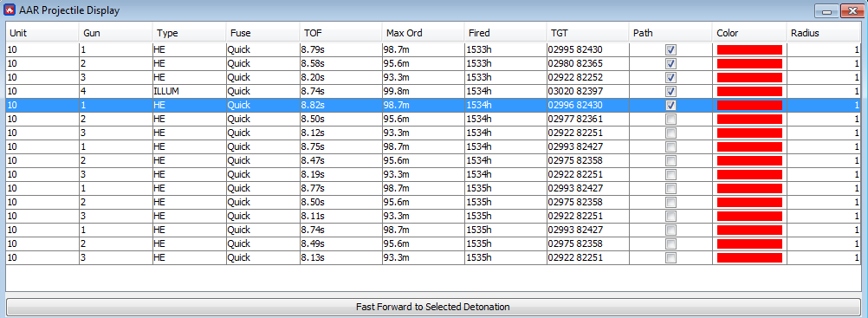Image resolution: width=868 pixels, height=318 pixels.
Task: Check Path box in the 8.49s row
Action: click(671, 243)
